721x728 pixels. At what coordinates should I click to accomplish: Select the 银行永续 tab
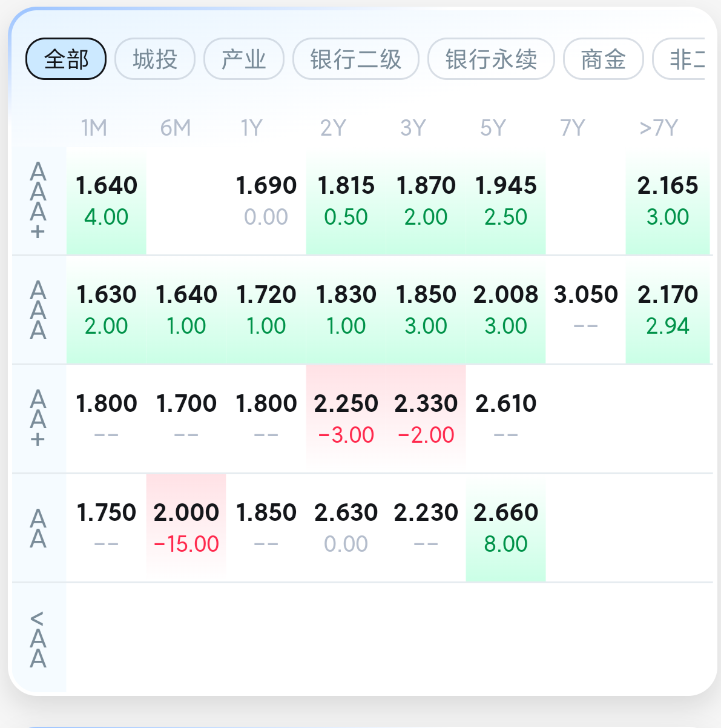(491, 59)
